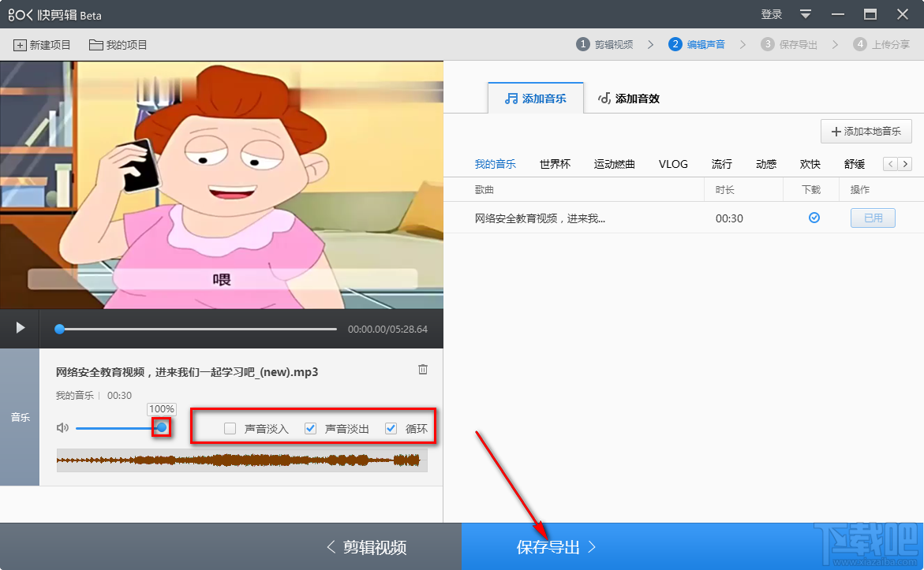Click the download checkmark for 网络安全教育视频 song
The height and width of the screenshot is (570, 924).
pyautogui.click(x=814, y=218)
